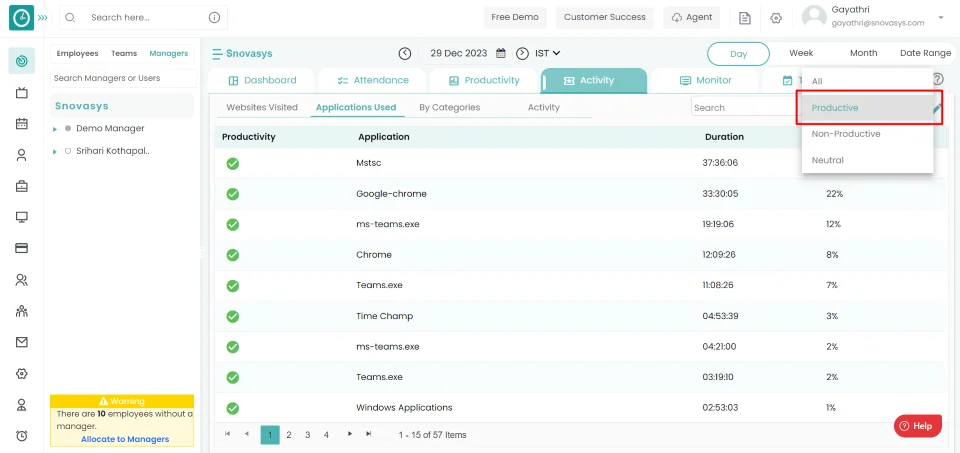Open the alarm clock sidebar icon
Screen dimensions: 960x453
tap(21, 436)
